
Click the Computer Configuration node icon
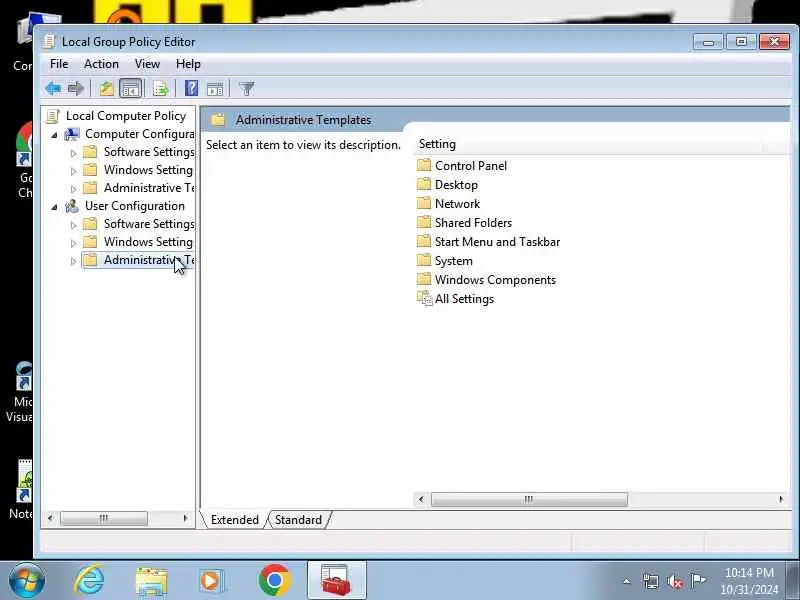pos(71,134)
